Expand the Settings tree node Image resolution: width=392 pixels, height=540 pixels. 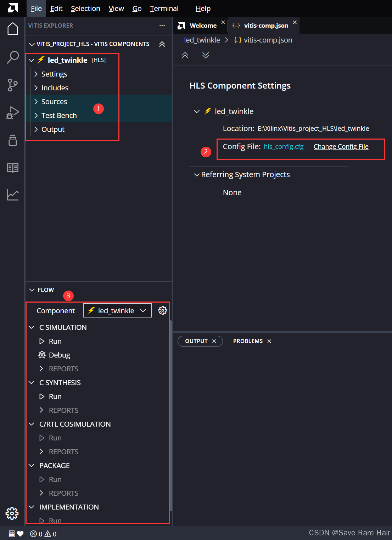pos(36,74)
